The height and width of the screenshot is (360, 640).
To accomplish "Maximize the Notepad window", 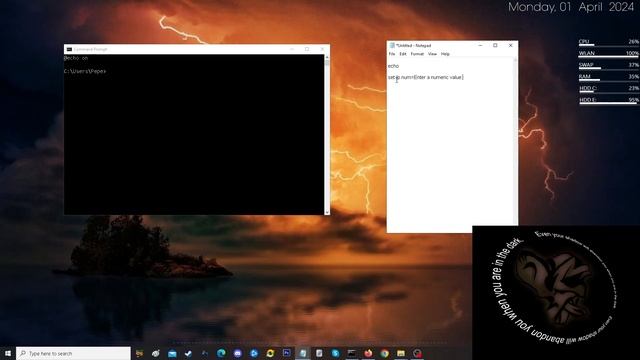I will click(x=495, y=45).
